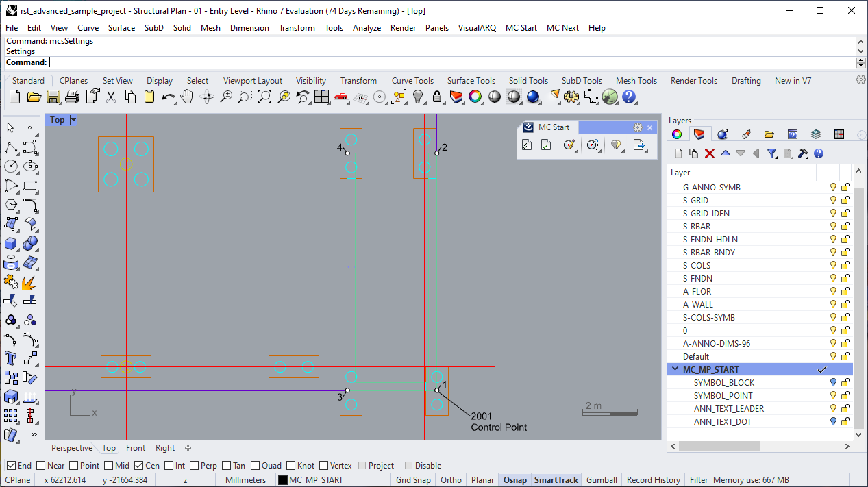Click the New Layer icon in Layers panel
Image resolution: width=868 pixels, height=487 pixels.
pos(678,153)
